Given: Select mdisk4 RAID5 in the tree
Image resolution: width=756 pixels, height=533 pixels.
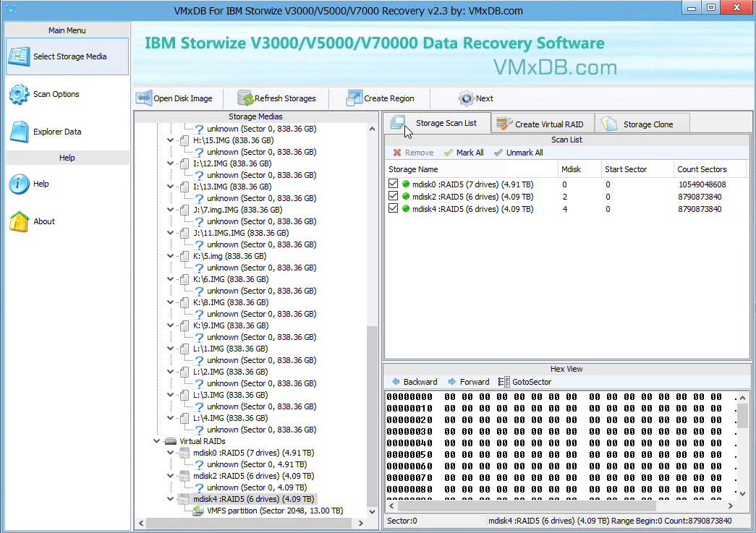Looking at the screenshot, I should pyautogui.click(x=254, y=499).
